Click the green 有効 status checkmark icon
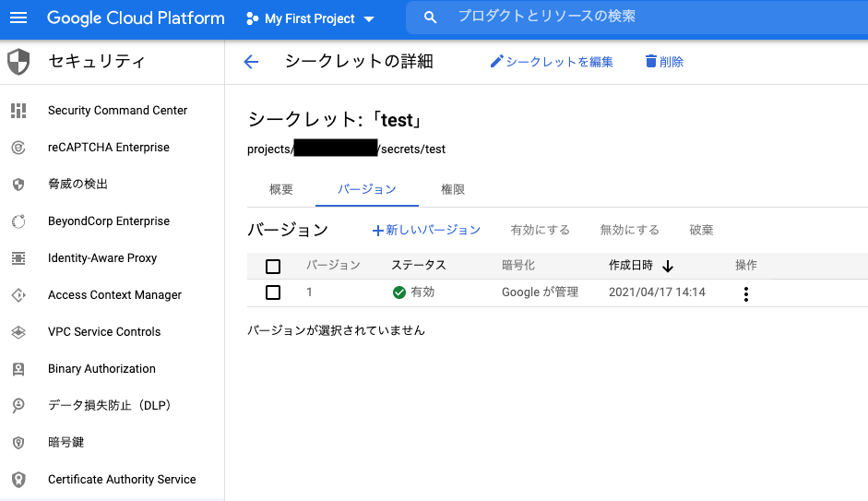The height and width of the screenshot is (501, 868). (399, 292)
